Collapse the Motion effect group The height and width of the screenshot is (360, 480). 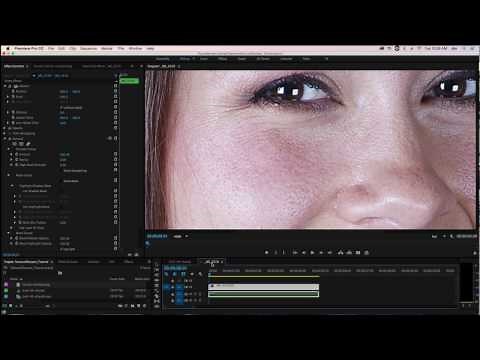[x=5, y=86]
